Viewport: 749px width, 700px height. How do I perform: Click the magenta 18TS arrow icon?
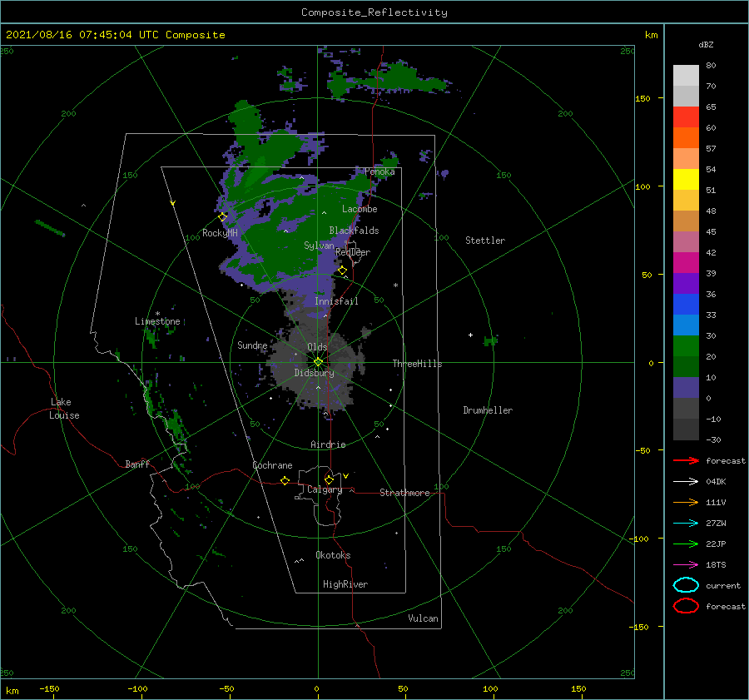click(686, 565)
